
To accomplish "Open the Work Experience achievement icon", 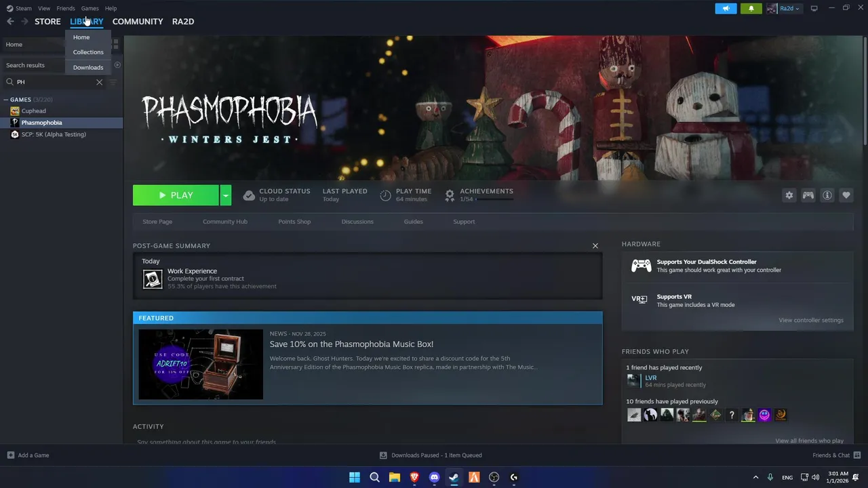I will [x=153, y=279].
